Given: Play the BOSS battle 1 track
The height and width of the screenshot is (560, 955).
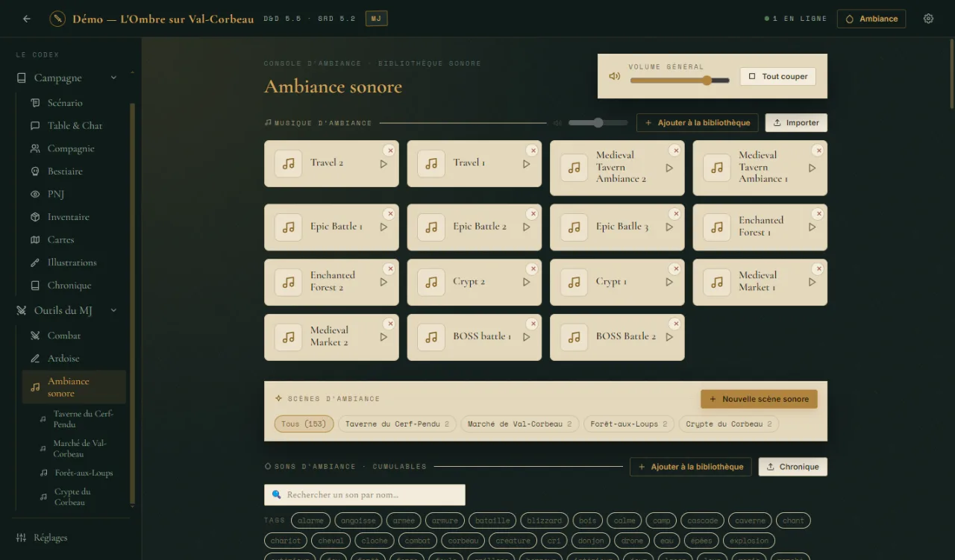Looking at the screenshot, I should click(526, 337).
